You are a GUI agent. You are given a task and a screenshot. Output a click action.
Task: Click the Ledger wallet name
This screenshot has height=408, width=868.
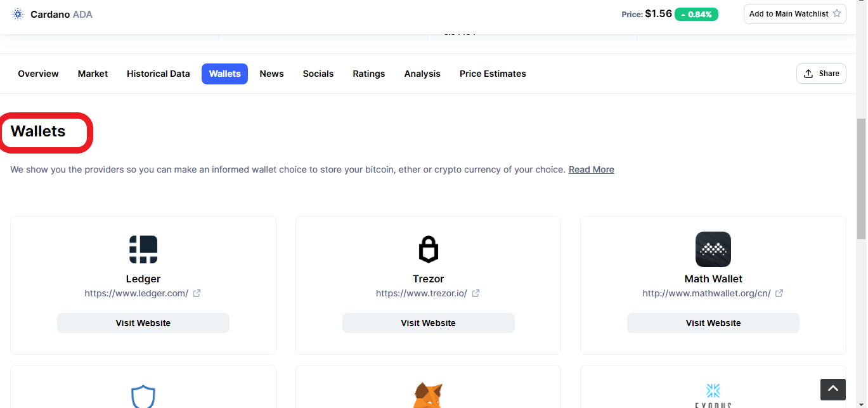[x=143, y=279]
